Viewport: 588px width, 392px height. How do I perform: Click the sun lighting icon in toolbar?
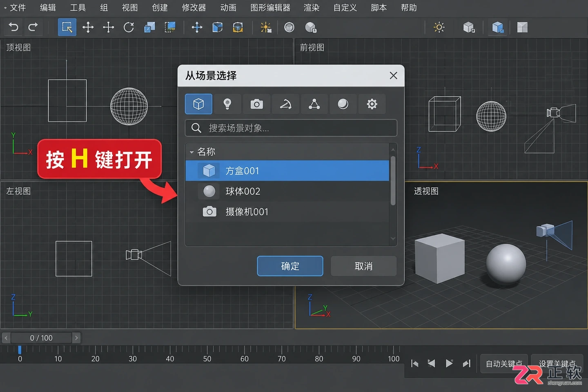coord(439,27)
